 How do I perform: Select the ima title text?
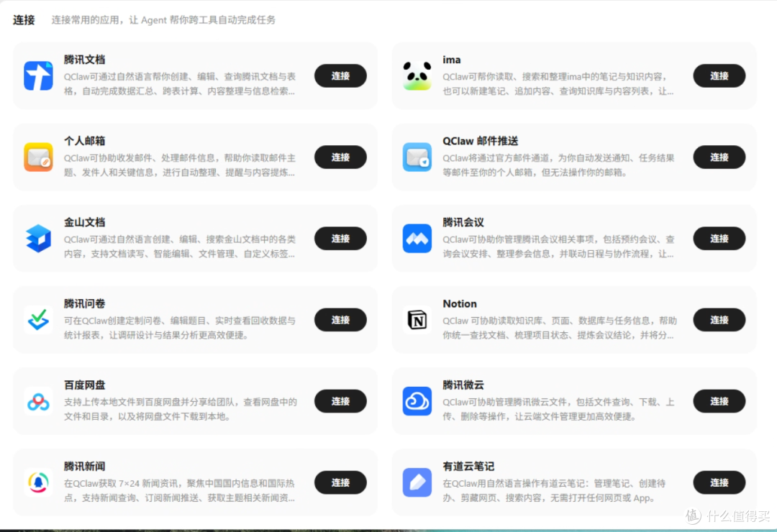[x=451, y=60]
